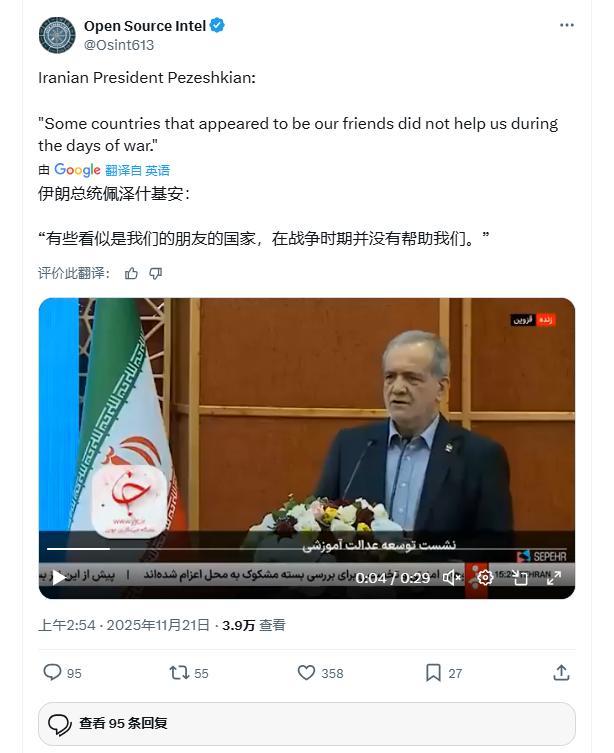Viewport: 614px width, 753px height.
Task: Expand the video to fullscreen
Action: click(x=554, y=577)
